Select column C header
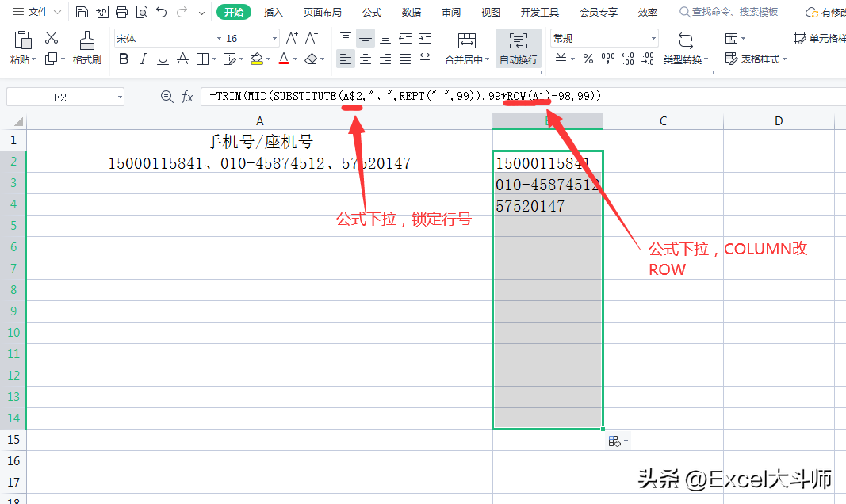 pyautogui.click(x=663, y=120)
